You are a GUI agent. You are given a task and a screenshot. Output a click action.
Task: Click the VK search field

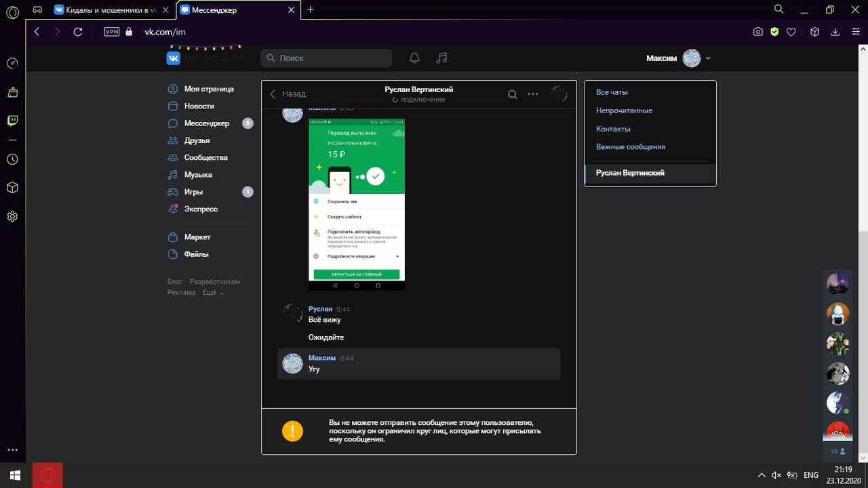pyautogui.click(x=326, y=58)
